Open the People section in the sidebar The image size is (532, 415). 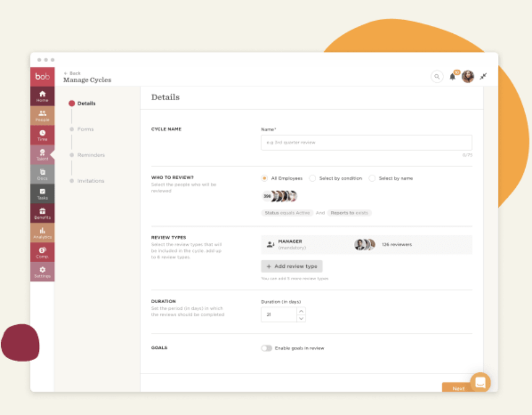43,116
